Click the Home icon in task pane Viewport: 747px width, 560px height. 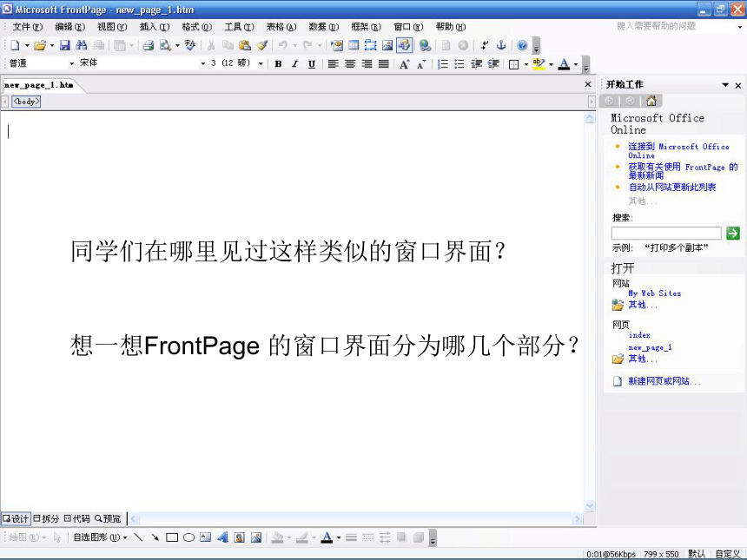pos(651,101)
